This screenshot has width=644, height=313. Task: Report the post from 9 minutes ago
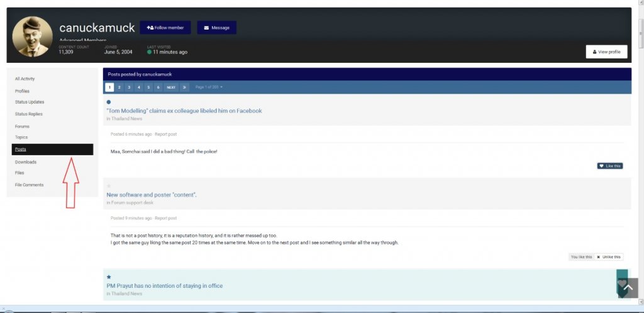pos(166,218)
